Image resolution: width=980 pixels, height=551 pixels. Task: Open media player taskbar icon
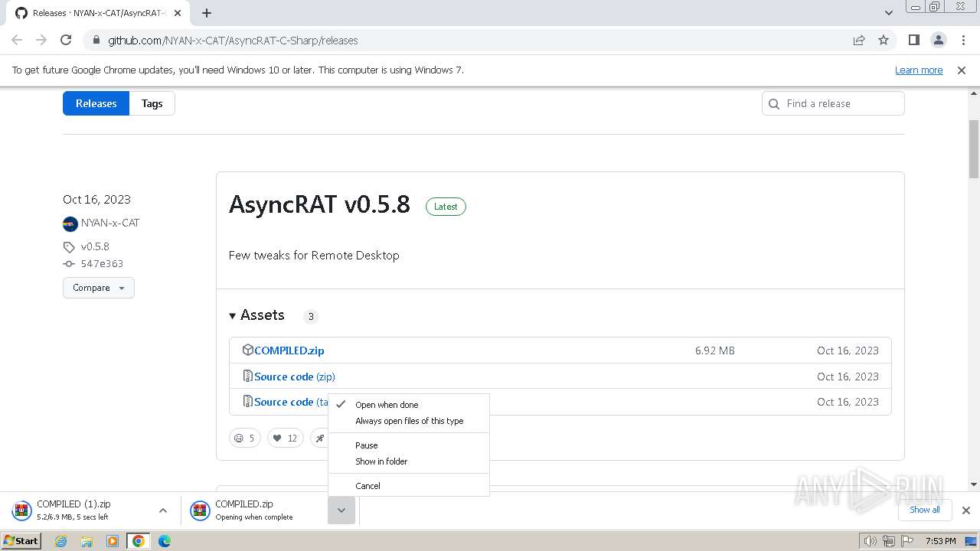click(113, 541)
